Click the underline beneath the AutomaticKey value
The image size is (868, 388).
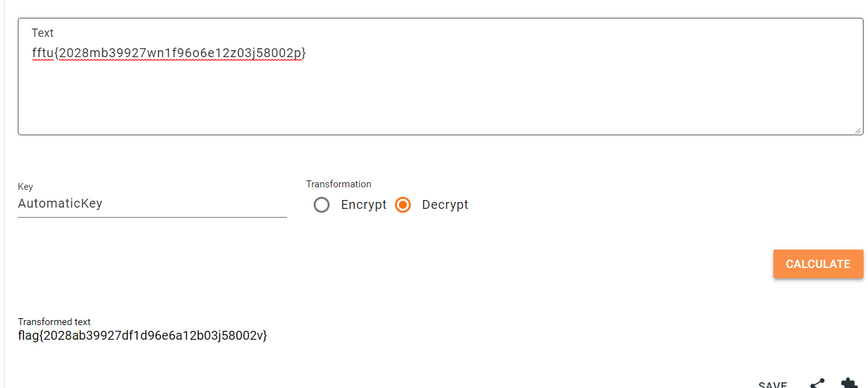pyautogui.click(x=152, y=217)
